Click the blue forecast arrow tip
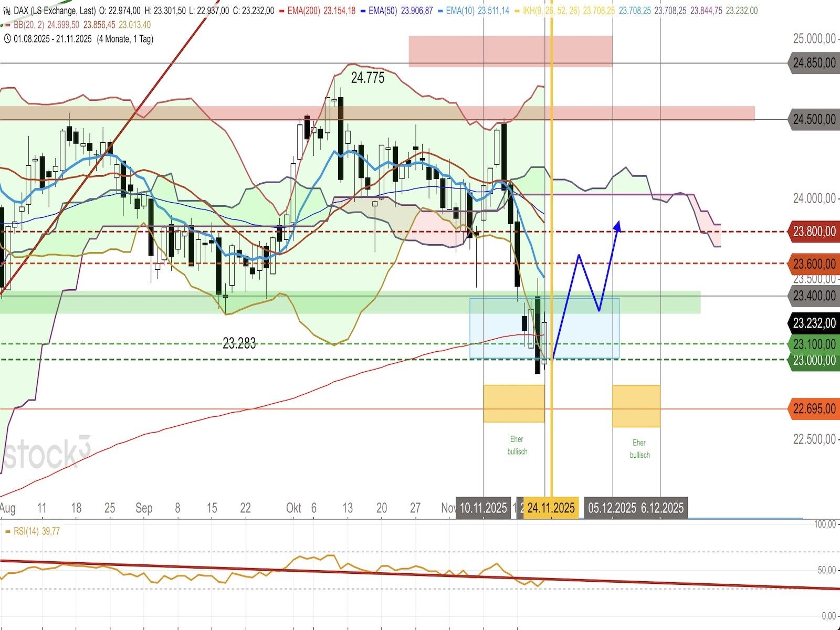The width and height of the screenshot is (840, 630). click(618, 224)
